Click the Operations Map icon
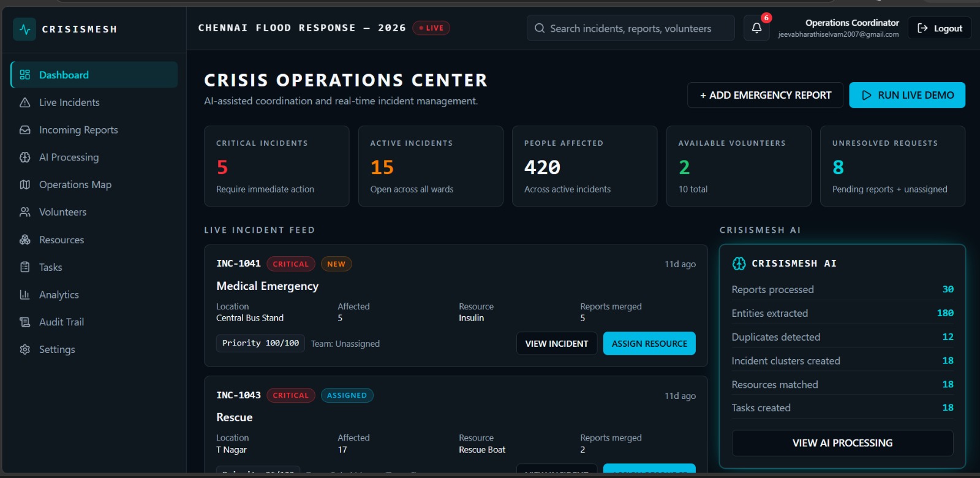The width and height of the screenshot is (980, 478). coord(25,184)
